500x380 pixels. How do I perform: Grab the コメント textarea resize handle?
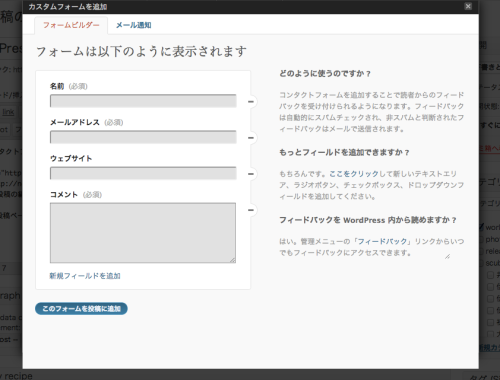click(x=232, y=260)
